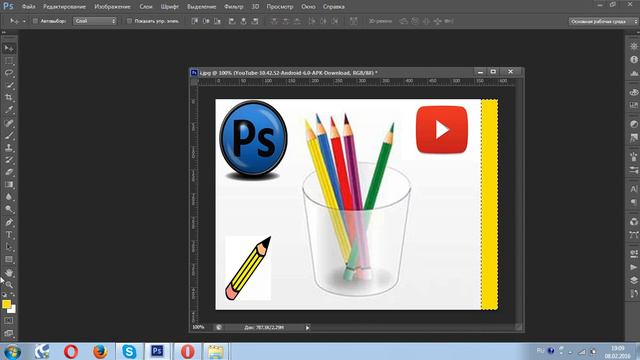
Task: Select the Dodge tool
Action: coord(9,209)
